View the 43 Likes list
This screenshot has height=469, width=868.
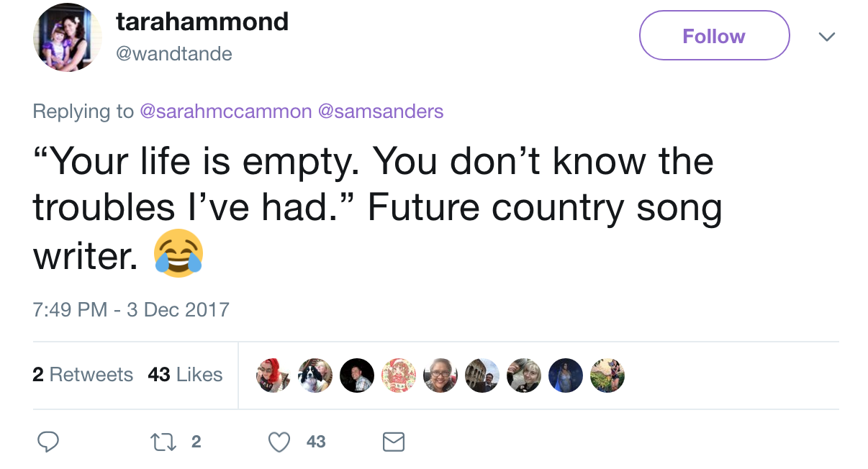tap(185, 374)
